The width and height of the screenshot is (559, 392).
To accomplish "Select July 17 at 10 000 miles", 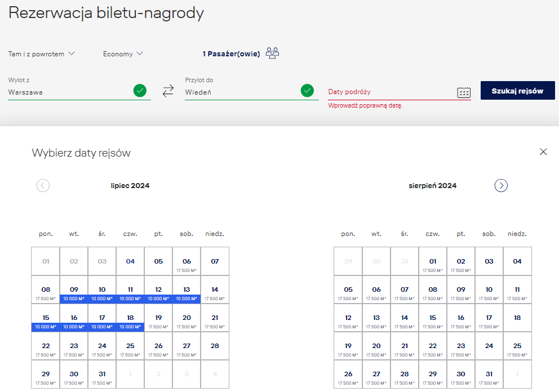I will tap(102, 318).
